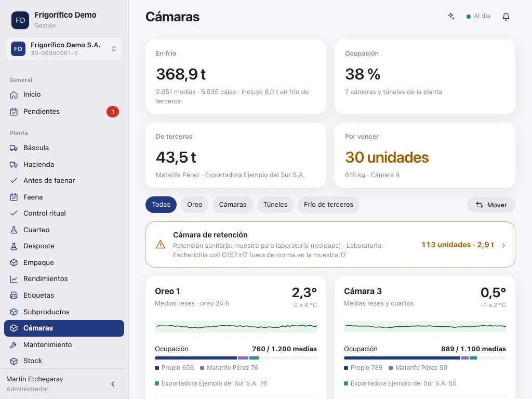Collapse the sidebar with the left chevron
532x399 pixels.
[x=113, y=384]
